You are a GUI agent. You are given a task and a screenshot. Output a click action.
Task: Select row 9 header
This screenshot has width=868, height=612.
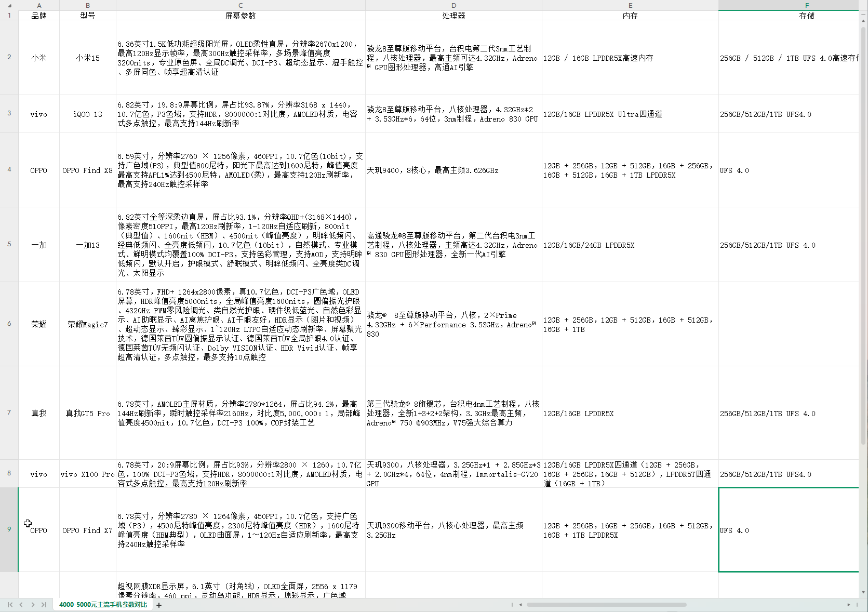tap(9, 530)
